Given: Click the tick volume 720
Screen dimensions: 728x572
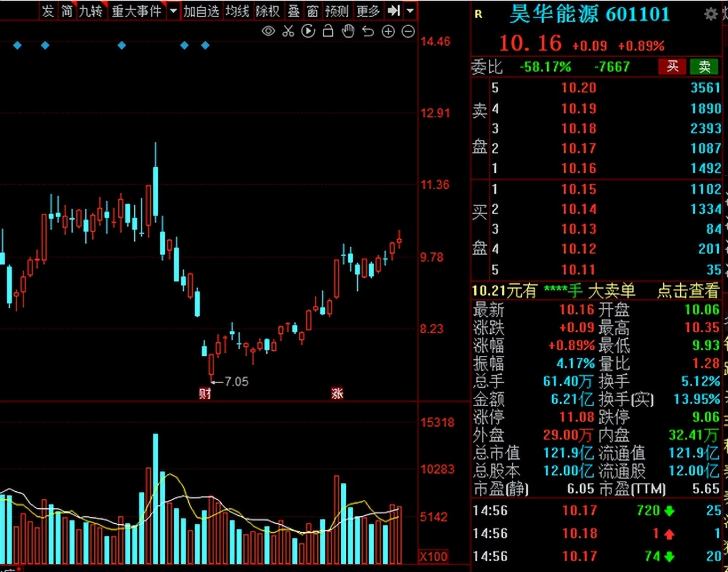Looking at the screenshot, I should [648, 511].
